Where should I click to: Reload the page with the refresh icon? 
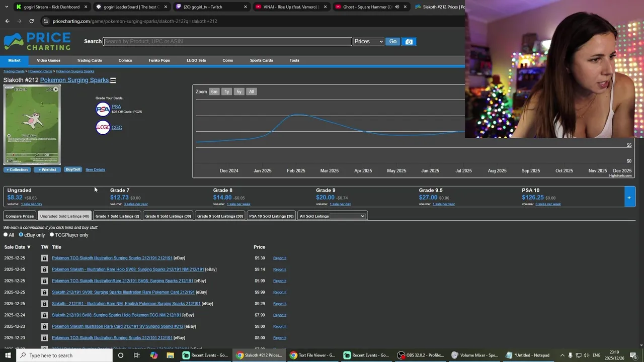31,21
